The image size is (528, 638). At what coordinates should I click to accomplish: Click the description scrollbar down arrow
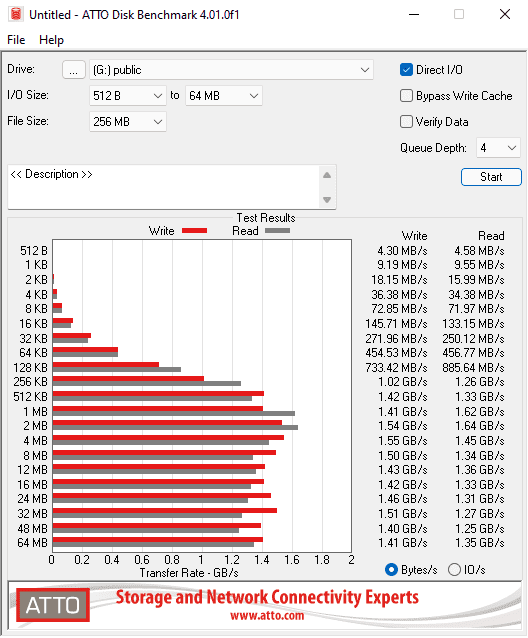click(x=327, y=199)
